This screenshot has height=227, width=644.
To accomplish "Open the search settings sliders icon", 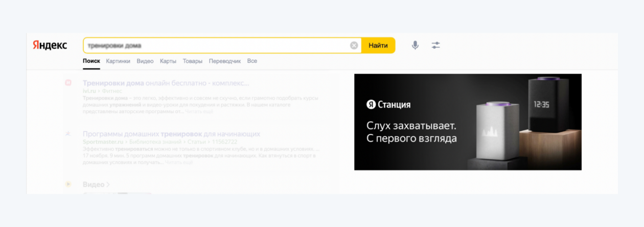I will [x=435, y=46].
